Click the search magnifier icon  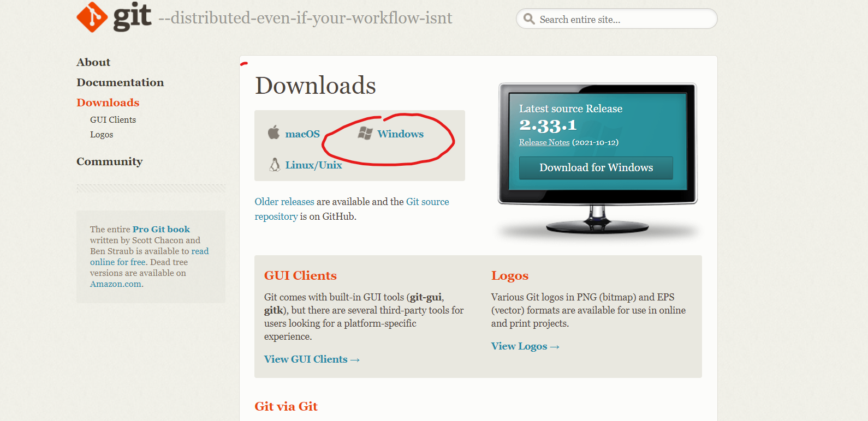coord(529,19)
